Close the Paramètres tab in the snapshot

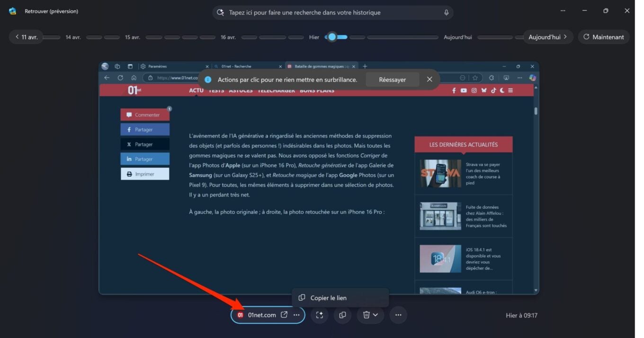click(207, 66)
